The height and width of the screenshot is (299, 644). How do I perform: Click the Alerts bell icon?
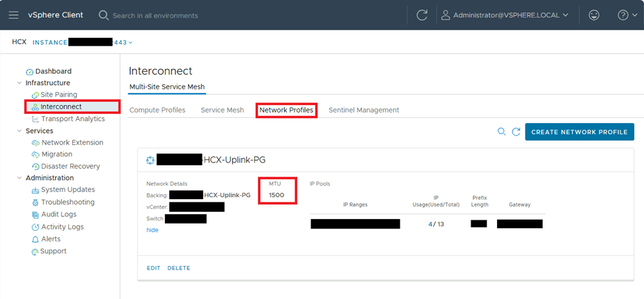[36, 239]
